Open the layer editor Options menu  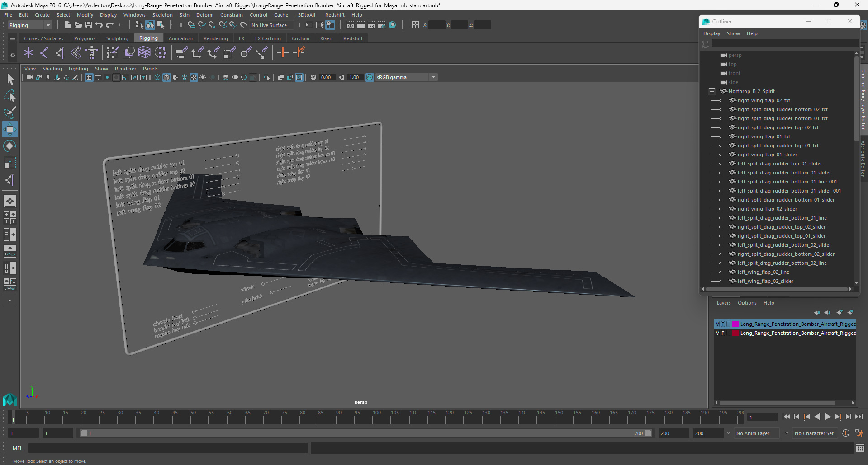[747, 303]
